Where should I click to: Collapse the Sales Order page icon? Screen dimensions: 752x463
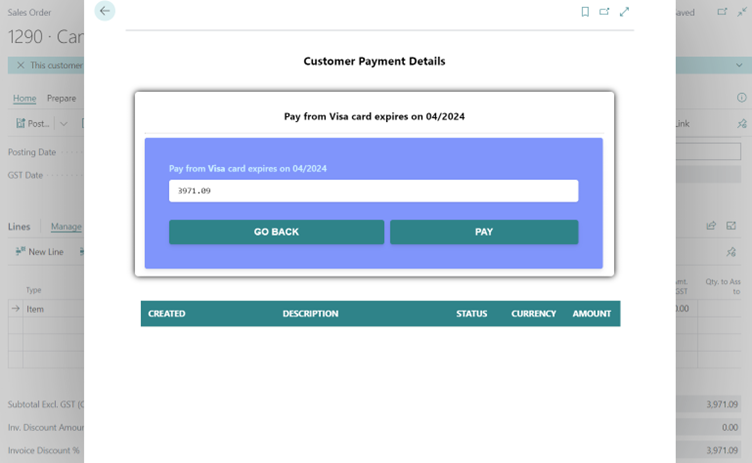click(741, 12)
